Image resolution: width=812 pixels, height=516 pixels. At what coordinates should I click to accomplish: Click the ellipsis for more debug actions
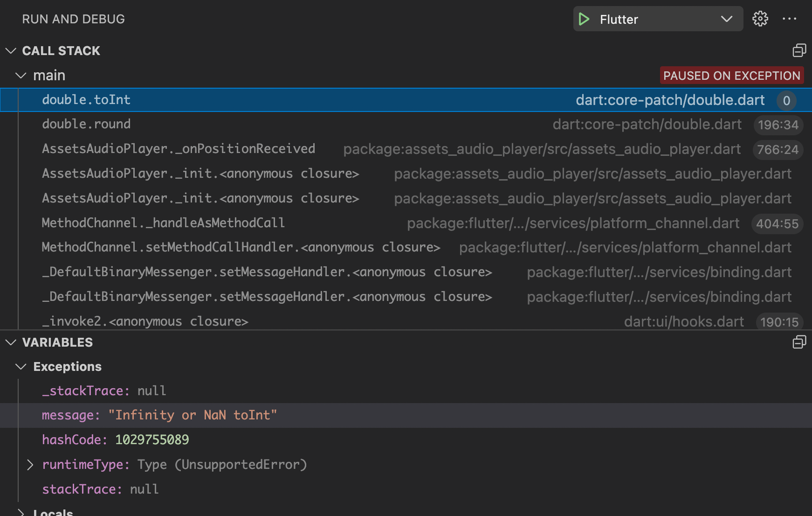click(x=790, y=19)
